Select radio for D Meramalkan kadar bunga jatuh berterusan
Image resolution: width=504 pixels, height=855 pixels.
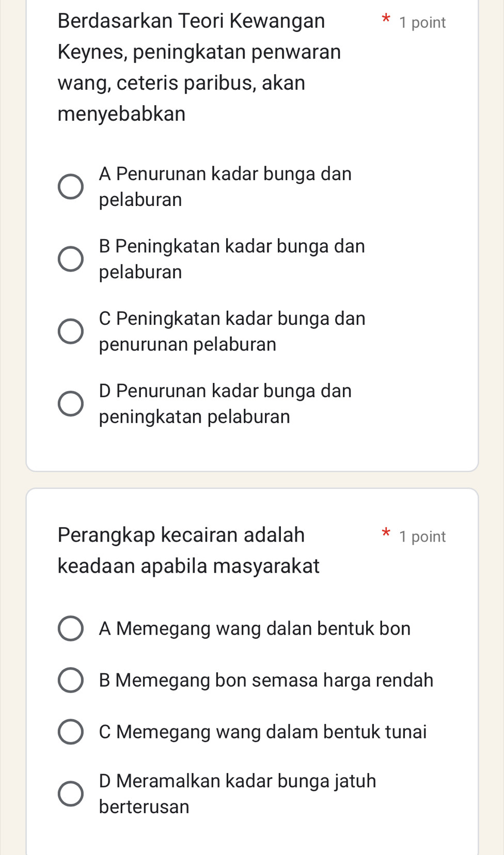pos(70,794)
